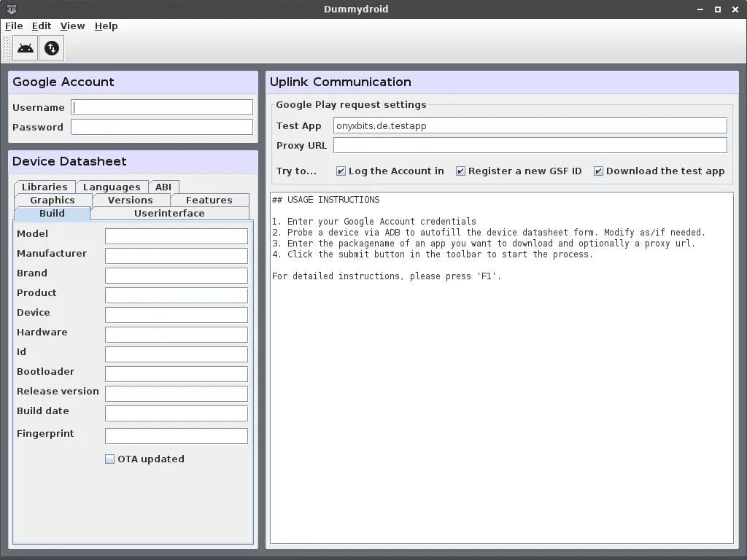Click the upload/submit toolbar icon
This screenshot has height=560, width=747.
tap(51, 47)
